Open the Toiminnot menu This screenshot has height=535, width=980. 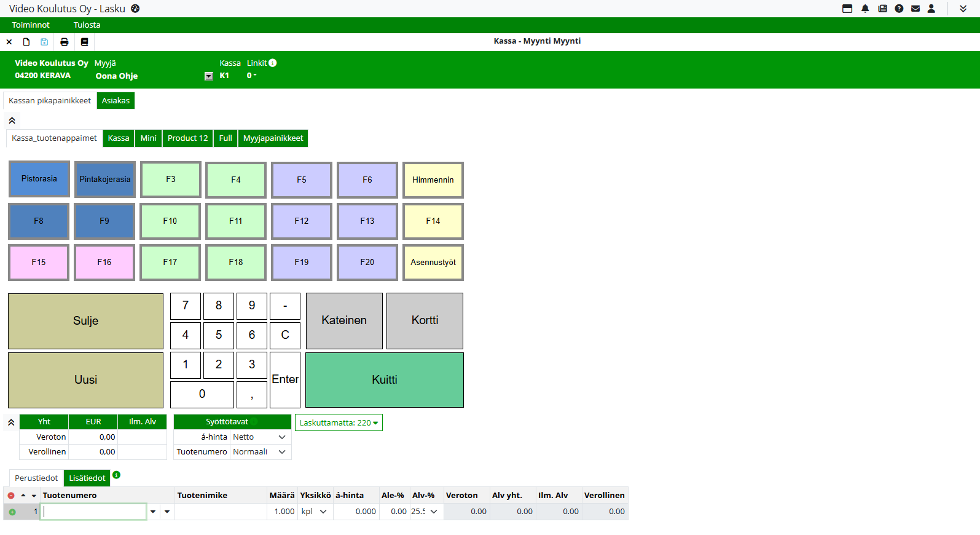31,25
